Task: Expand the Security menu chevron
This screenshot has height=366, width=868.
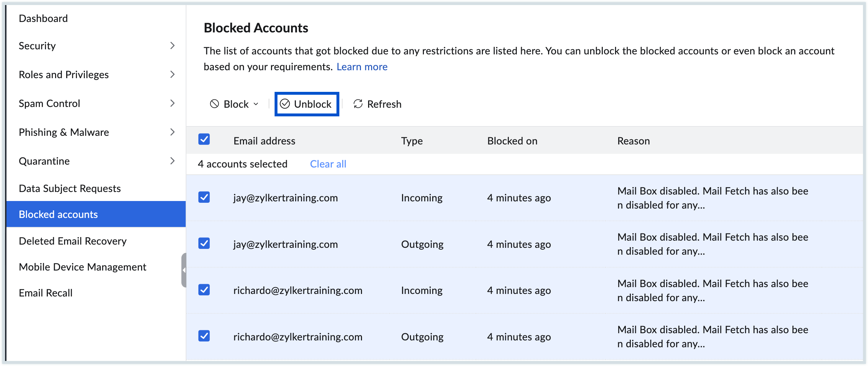Action: (172, 46)
